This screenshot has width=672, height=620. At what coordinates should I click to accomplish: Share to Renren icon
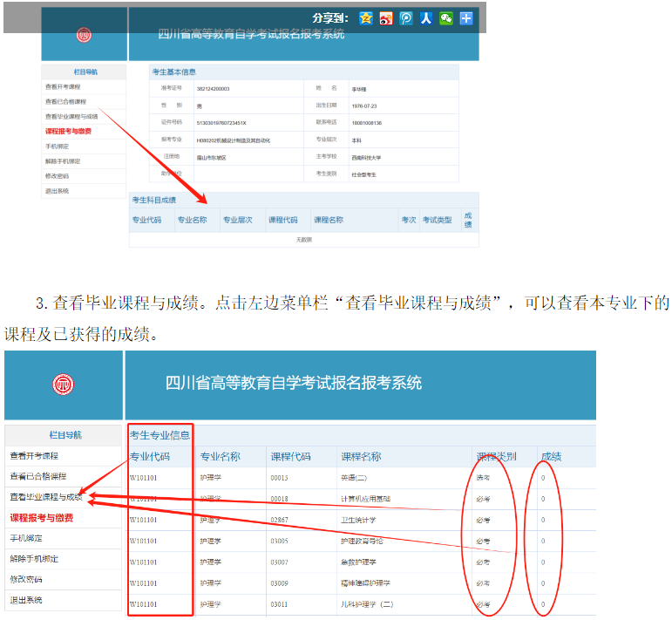pos(426,18)
